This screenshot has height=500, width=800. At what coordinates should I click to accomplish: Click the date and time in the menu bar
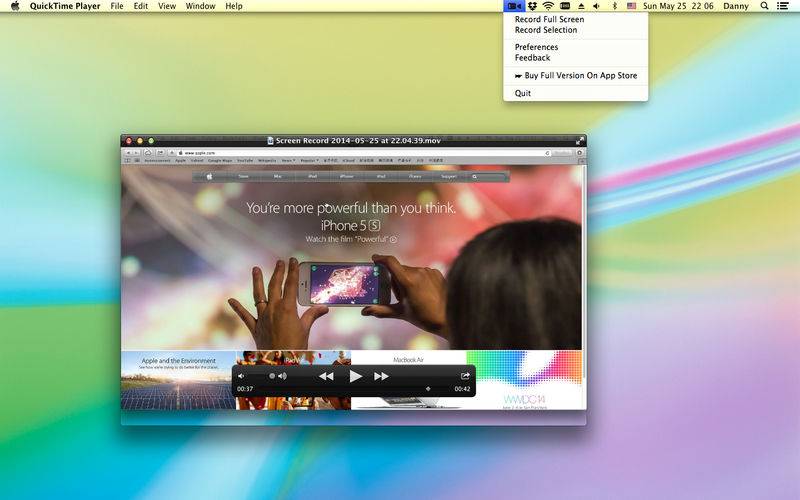click(x=678, y=6)
